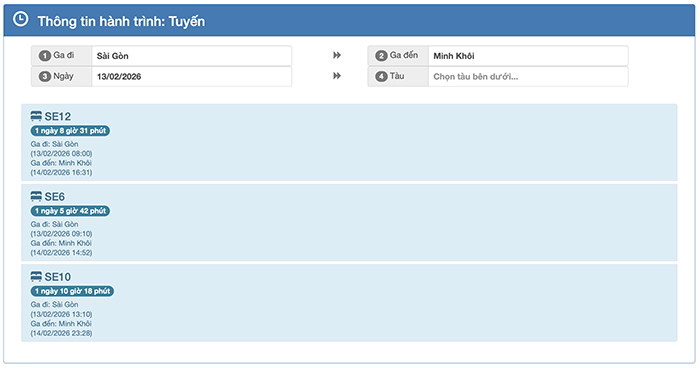Select train SE12 title
The height and width of the screenshot is (368, 700).
58,117
